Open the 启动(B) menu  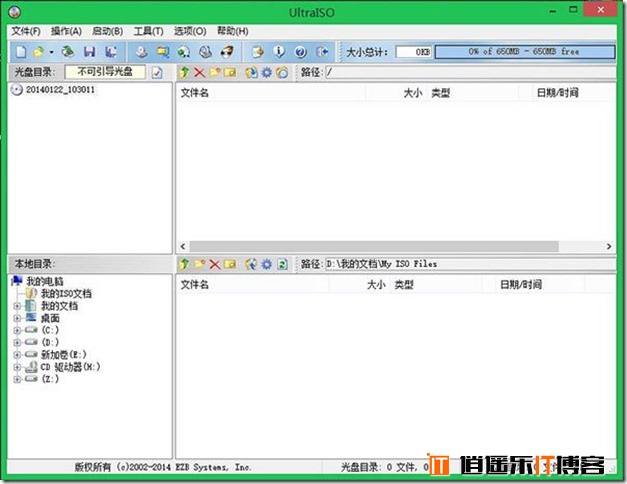pyautogui.click(x=107, y=31)
